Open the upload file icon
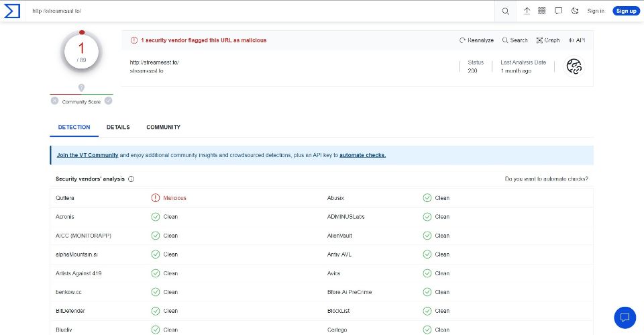Image resolution: width=644 pixels, height=335 pixels. click(527, 11)
